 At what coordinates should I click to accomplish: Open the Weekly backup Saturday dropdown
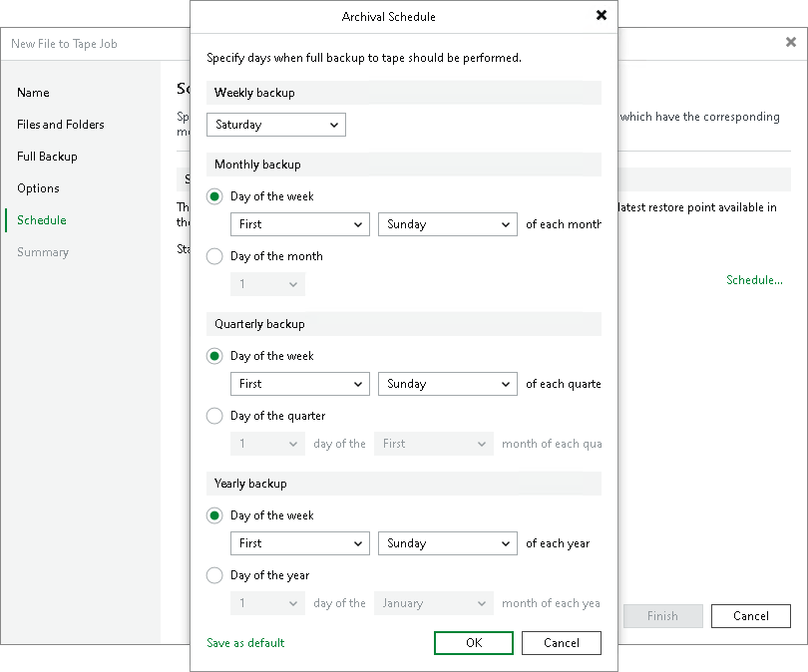tap(276, 125)
